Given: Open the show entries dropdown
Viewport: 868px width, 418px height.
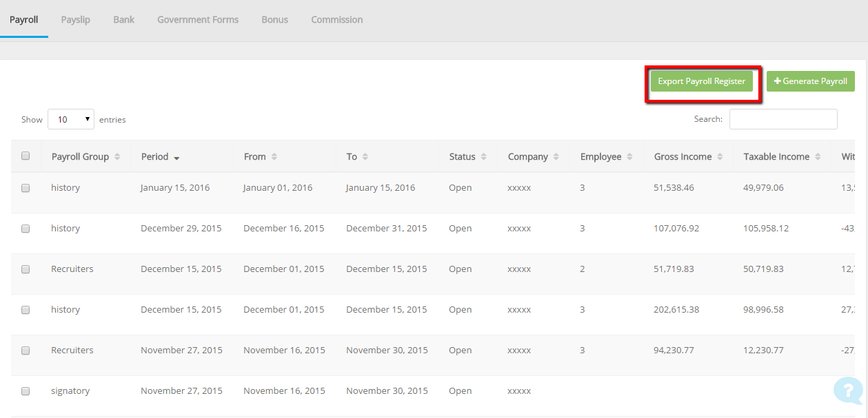Looking at the screenshot, I should tap(71, 119).
